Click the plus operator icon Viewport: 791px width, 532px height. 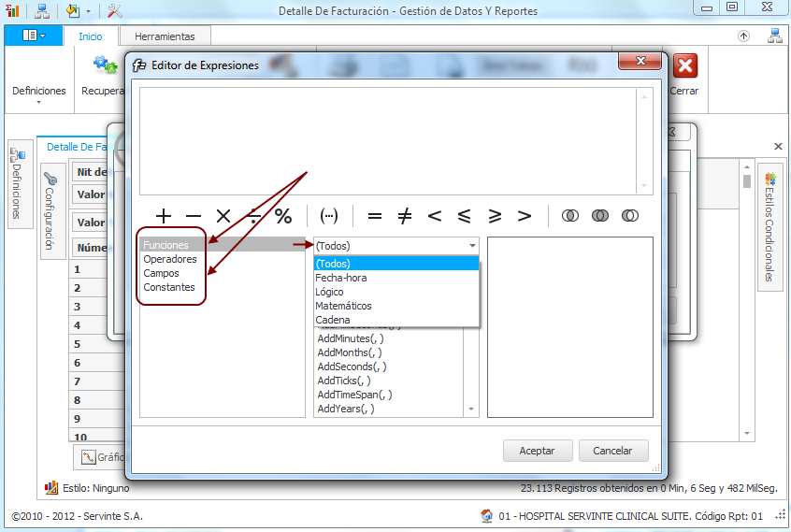pyautogui.click(x=164, y=216)
